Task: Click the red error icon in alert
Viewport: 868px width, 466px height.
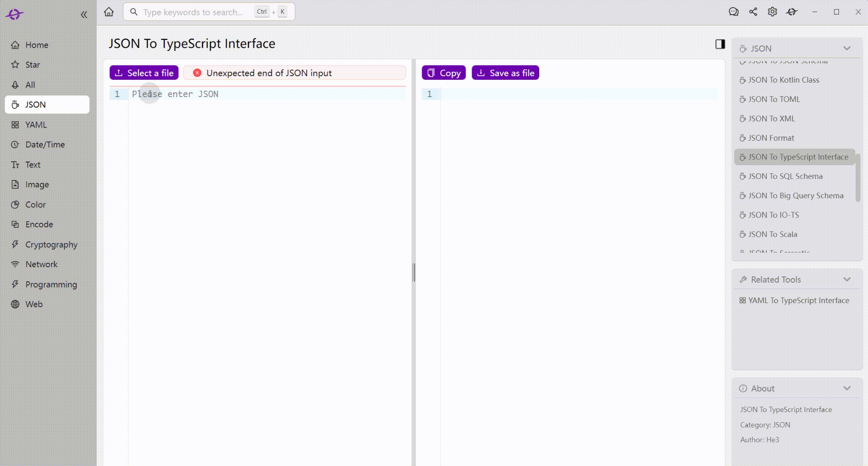Action: tap(197, 73)
